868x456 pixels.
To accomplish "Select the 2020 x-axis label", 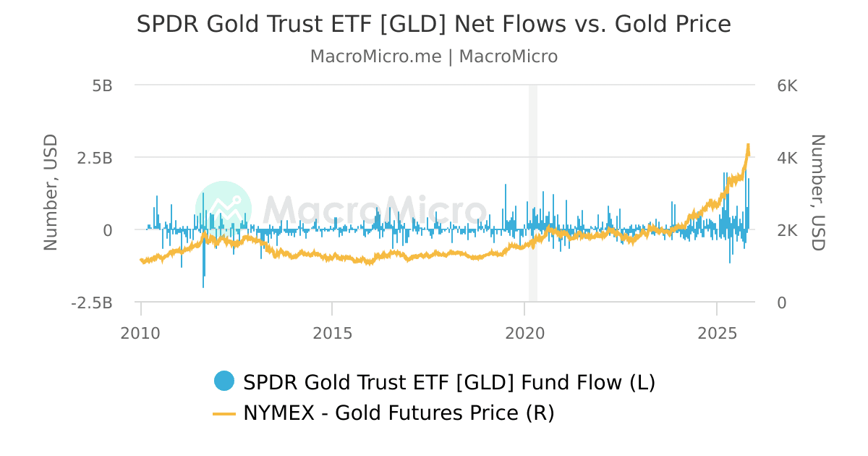I will coord(524,334).
